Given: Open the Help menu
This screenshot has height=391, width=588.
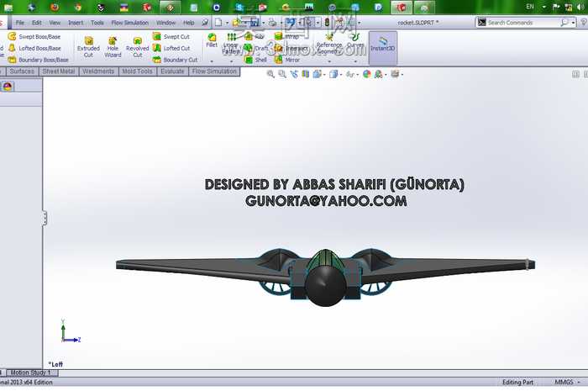Looking at the screenshot, I should (x=189, y=23).
